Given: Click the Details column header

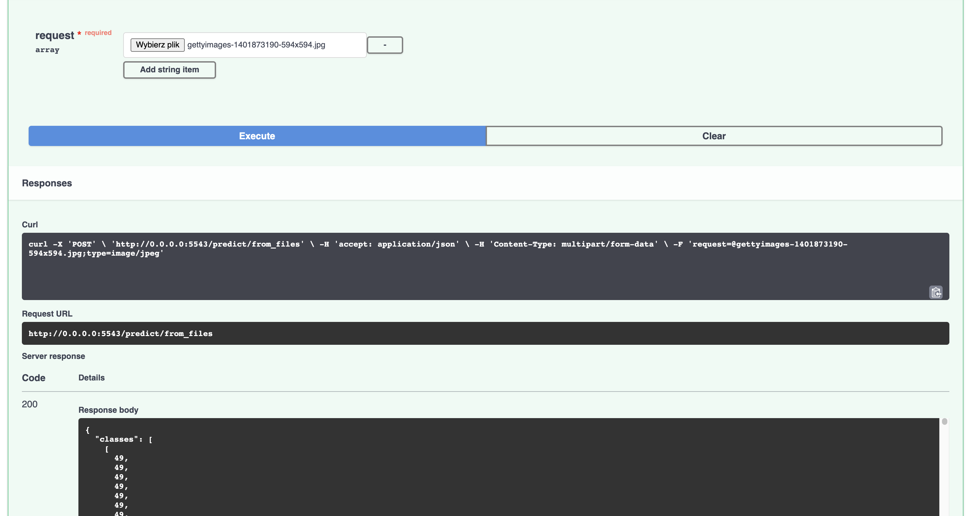Looking at the screenshot, I should [91, 378].
